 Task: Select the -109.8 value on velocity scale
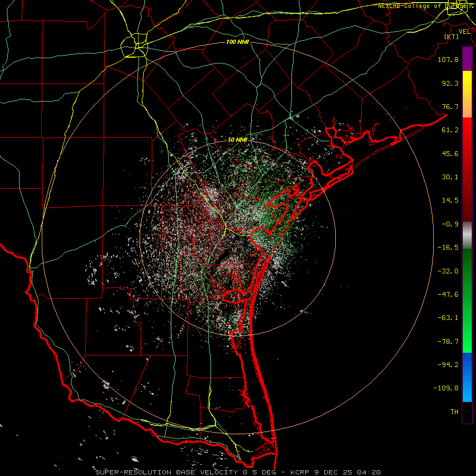pyautogui.click(x=446, y=388)
